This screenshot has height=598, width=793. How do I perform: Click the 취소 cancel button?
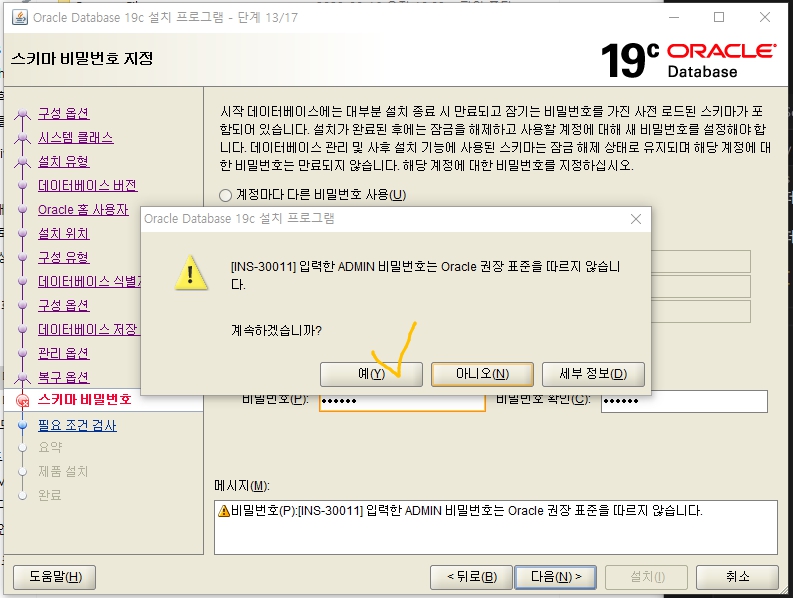click(x=737, y=577)
